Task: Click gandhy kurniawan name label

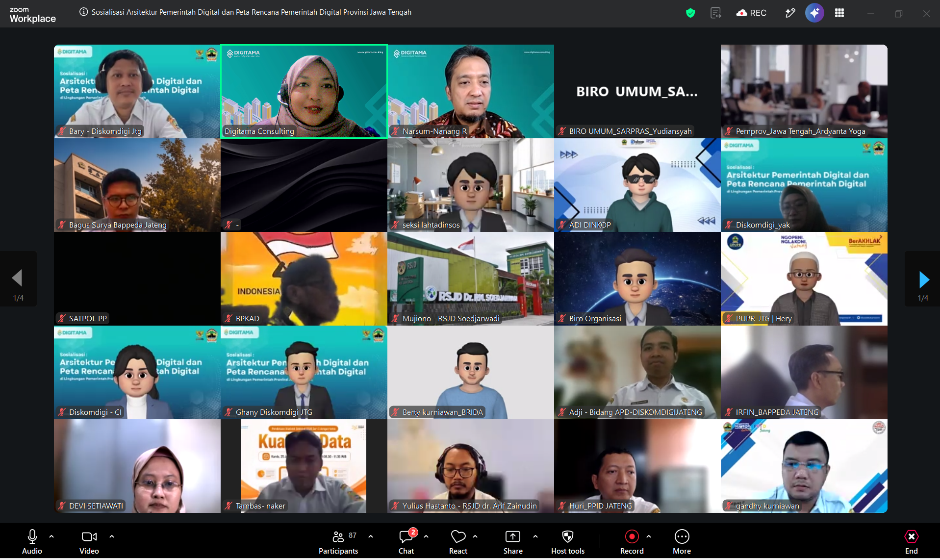Action: tap(767, 506)
